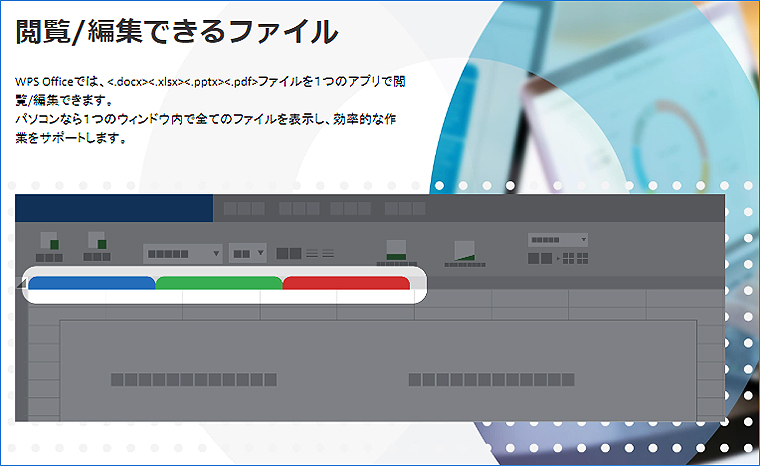
Task: Click the triangle-shaped chart icon in toolbar
Action: point(463,252)
